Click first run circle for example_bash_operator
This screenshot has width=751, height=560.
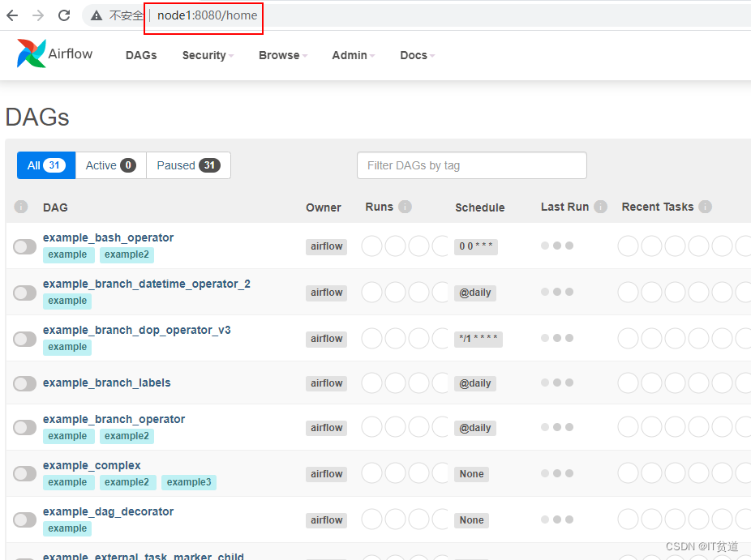tap(371, 246)
